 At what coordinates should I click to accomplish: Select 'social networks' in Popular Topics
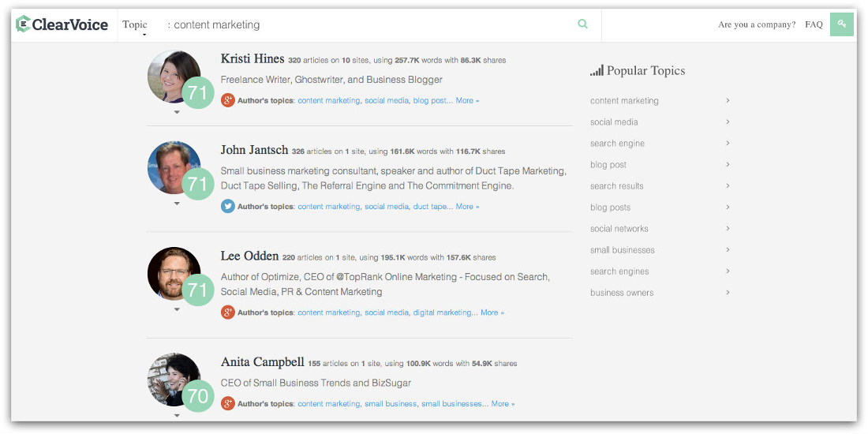pos(619,229)
